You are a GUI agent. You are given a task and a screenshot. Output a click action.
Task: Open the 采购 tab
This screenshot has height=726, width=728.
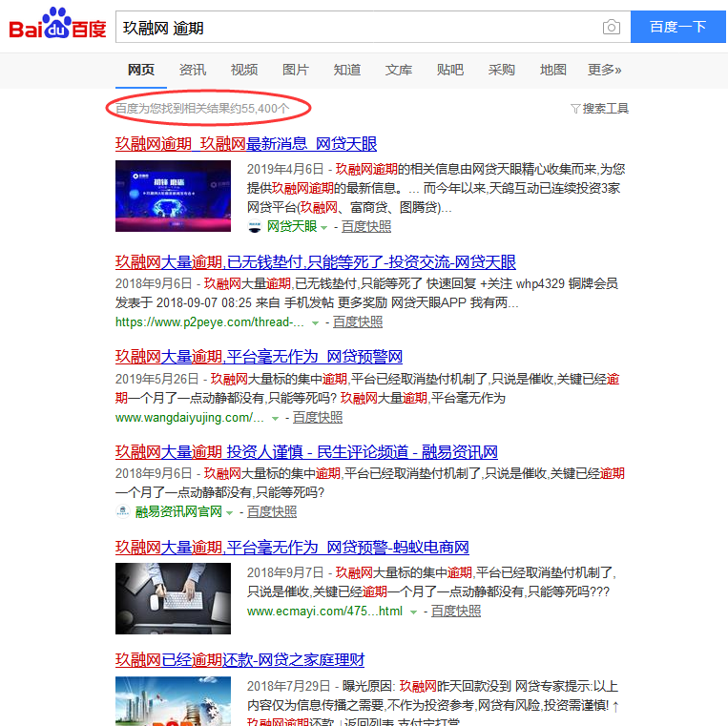[x=502, y=70]
